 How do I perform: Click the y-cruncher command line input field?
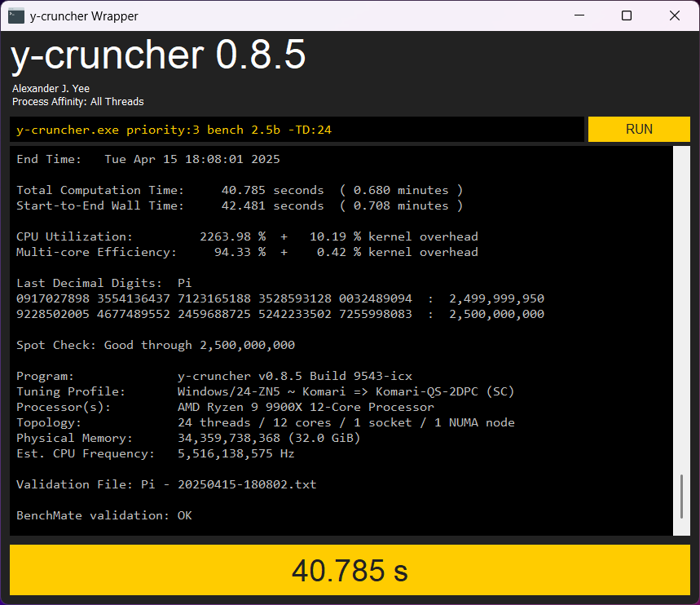pos(297,130)
